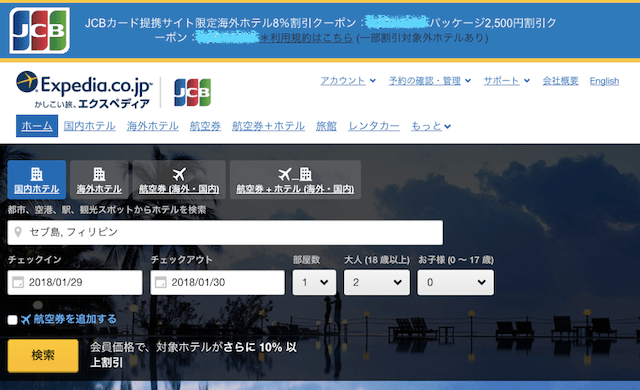Click the check-in calendar icon
Image resolution: width=640 pixels, height=390 pixels.
pyautogui.click(x=18, y=282)
